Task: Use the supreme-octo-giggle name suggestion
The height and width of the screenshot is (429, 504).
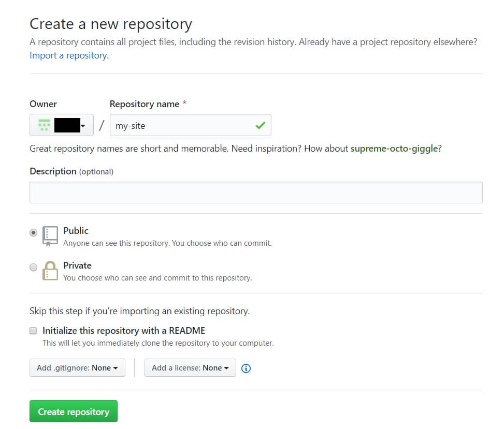Action: pyautogui.click(x=395, y=149)
